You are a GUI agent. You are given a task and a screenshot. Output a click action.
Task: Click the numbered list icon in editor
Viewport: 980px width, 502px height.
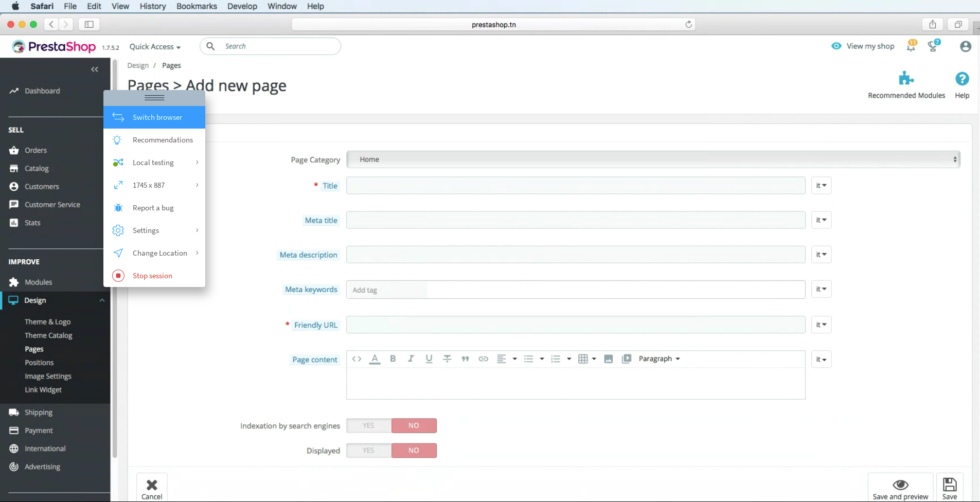[x=556, y=359]
